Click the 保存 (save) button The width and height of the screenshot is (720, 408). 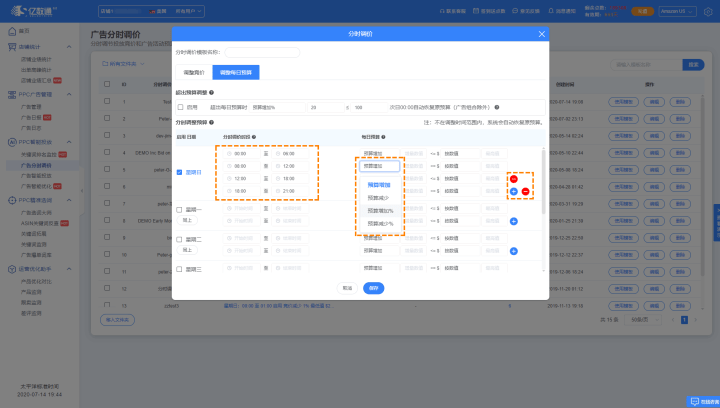coord(374,288)
